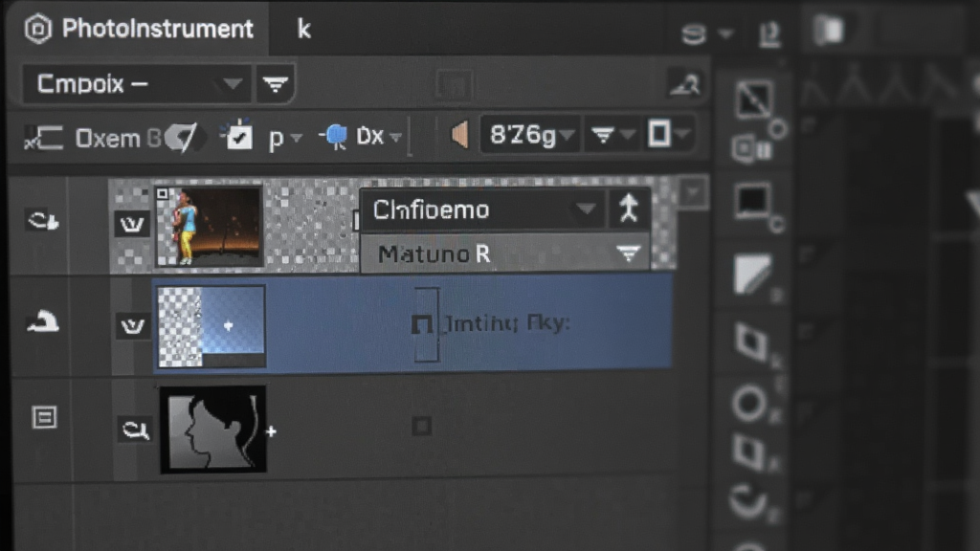Tick the small square checkbox on silhouette row
This screenshot has width=980, height=551.
[422, 427]
